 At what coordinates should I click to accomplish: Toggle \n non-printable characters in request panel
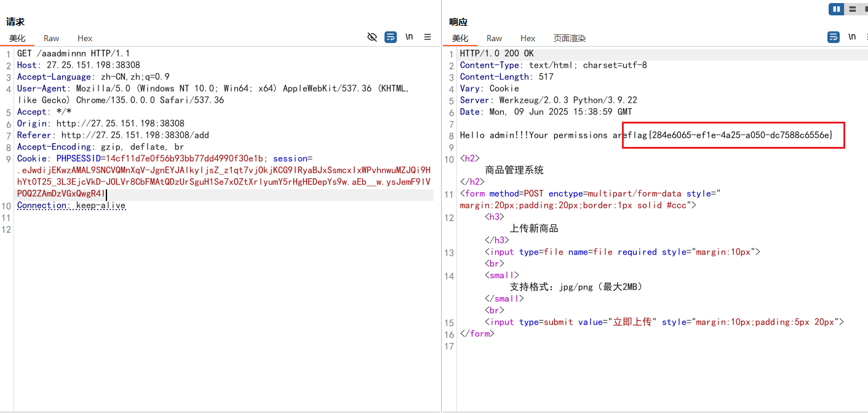coord(409,37)
